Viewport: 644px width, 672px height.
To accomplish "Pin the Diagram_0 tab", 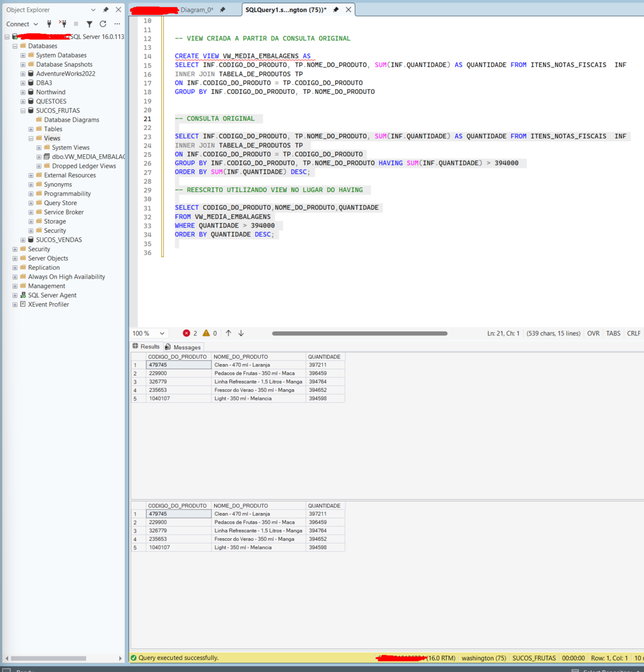I will click(x=223, y=9).
